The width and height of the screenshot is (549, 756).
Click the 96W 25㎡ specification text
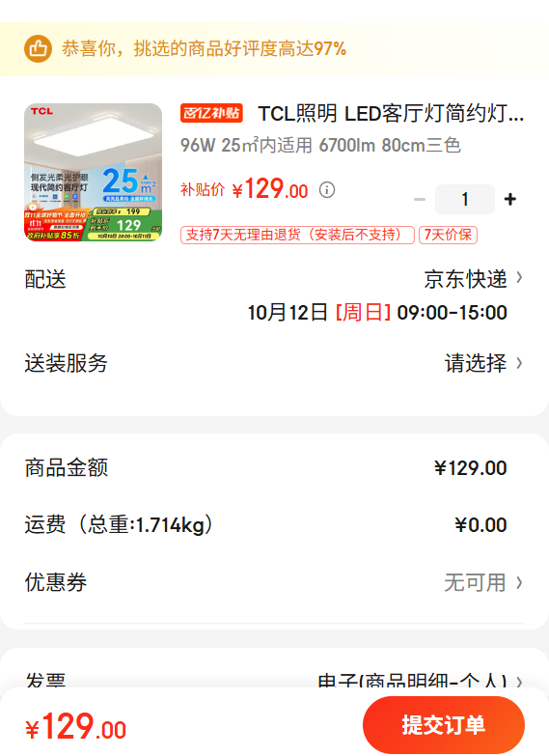[320, 145]
